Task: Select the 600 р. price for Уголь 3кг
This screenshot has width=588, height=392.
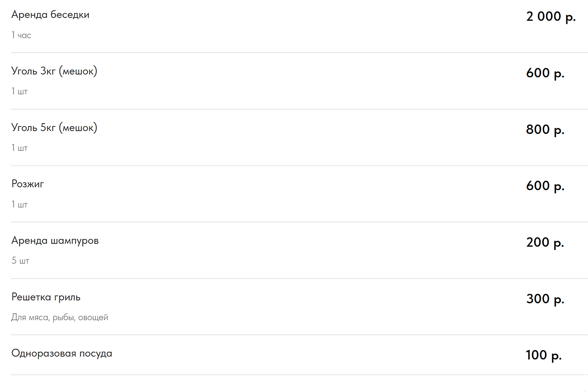Action: [545, 73]
